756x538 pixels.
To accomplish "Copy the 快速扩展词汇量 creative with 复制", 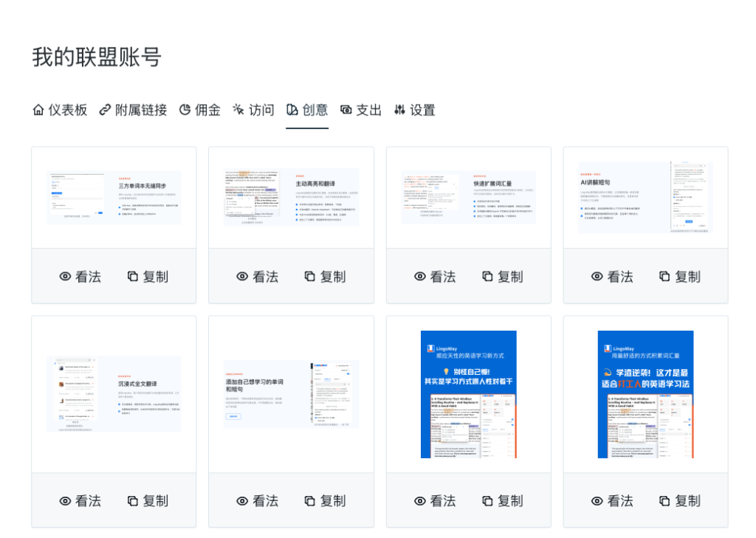I will [x=502, y=277].
